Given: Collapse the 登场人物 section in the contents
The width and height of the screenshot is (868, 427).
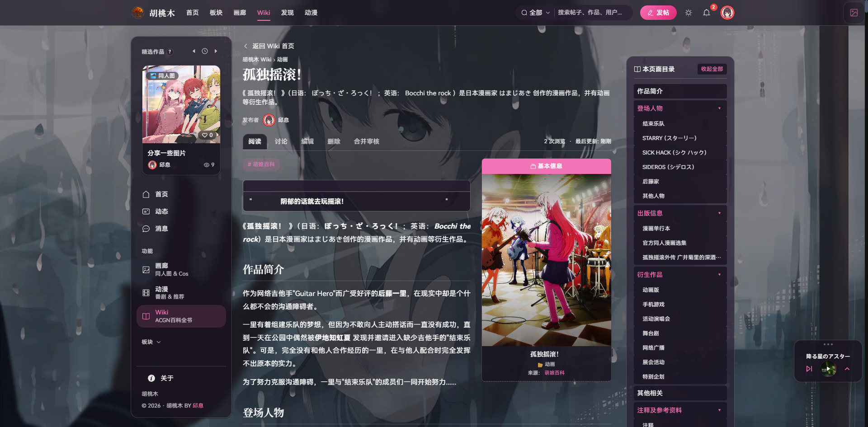Looking at the screenshot, I should coord(719,108).
